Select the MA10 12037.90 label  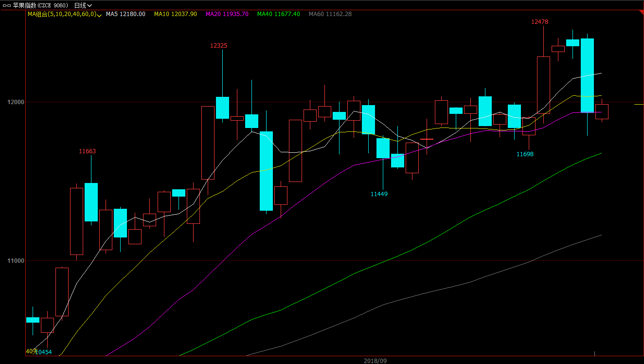[176, 14]
